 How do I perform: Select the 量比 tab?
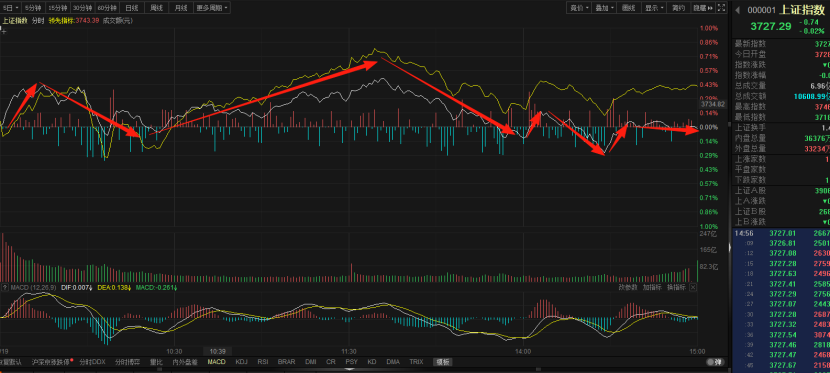[x=156, y=362]
